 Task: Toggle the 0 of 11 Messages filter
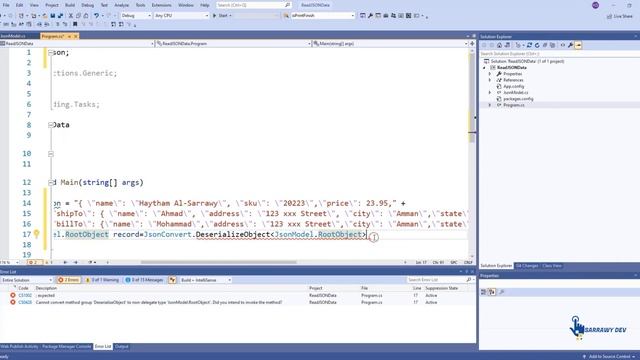(144, 280)
